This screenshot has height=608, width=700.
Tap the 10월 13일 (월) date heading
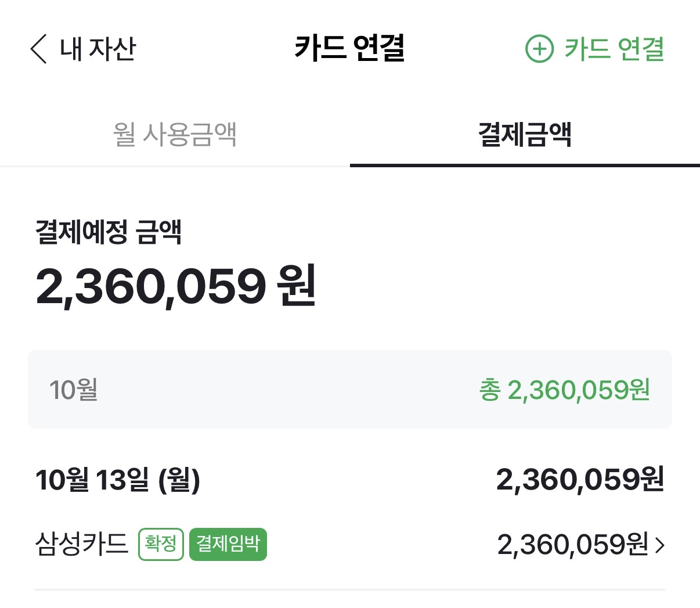118,480
